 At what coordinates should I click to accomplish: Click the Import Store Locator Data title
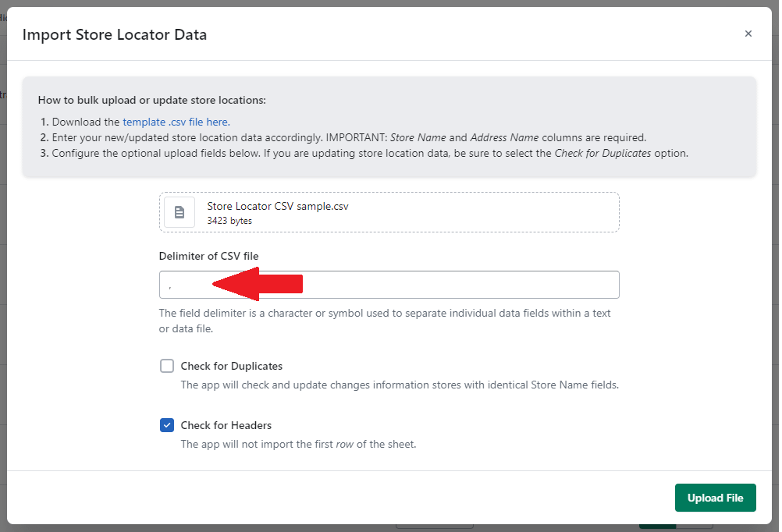coord(114,34)
